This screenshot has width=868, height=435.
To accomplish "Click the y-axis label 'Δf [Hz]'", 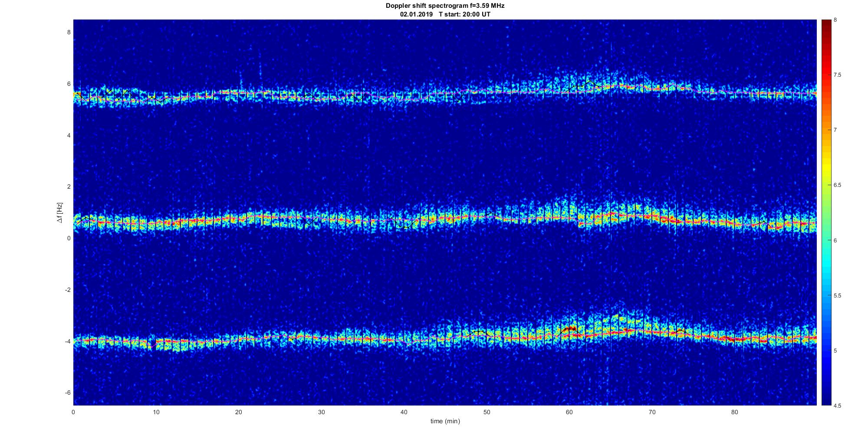I will (59, 213).
